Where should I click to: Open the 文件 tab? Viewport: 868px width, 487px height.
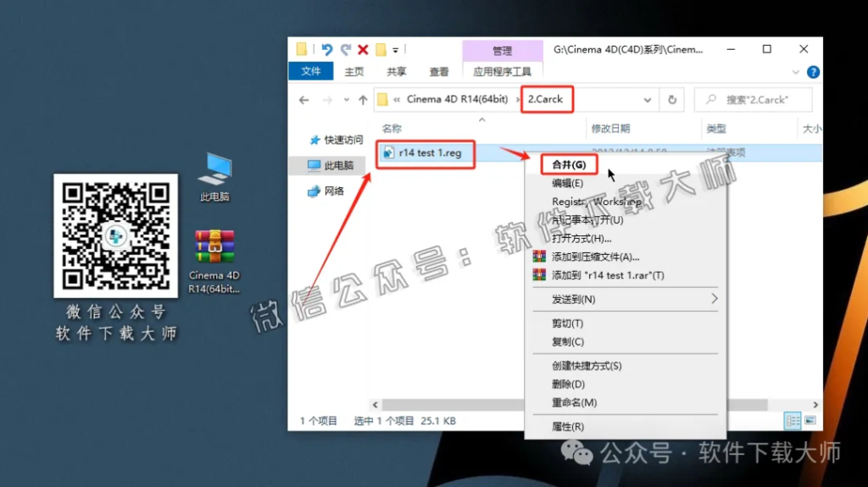[310, 71]
